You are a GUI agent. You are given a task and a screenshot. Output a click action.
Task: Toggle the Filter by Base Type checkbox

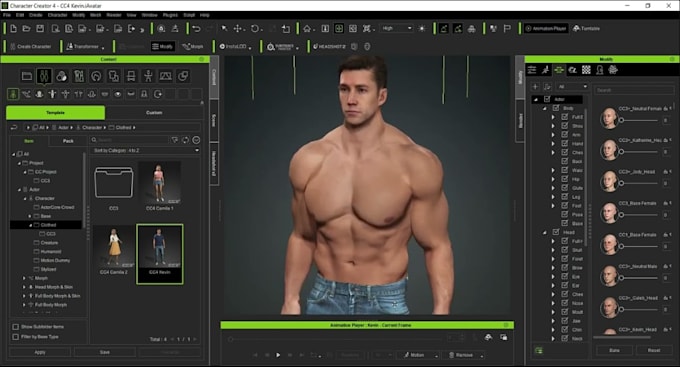[16, 337]
